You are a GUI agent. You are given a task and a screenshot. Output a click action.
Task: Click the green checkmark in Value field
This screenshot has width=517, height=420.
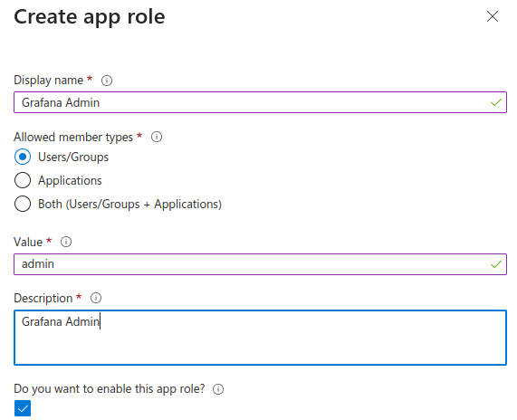pos(496,264)
